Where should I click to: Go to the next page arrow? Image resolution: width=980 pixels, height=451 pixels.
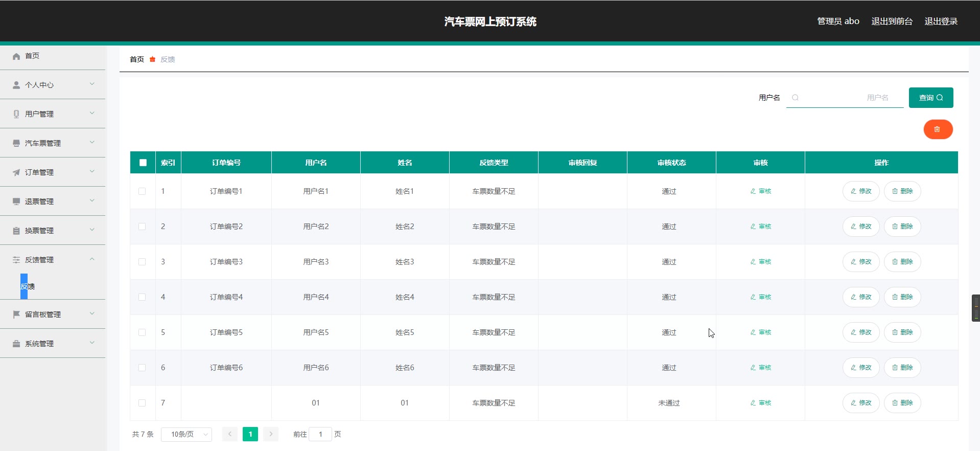(271, 434)
